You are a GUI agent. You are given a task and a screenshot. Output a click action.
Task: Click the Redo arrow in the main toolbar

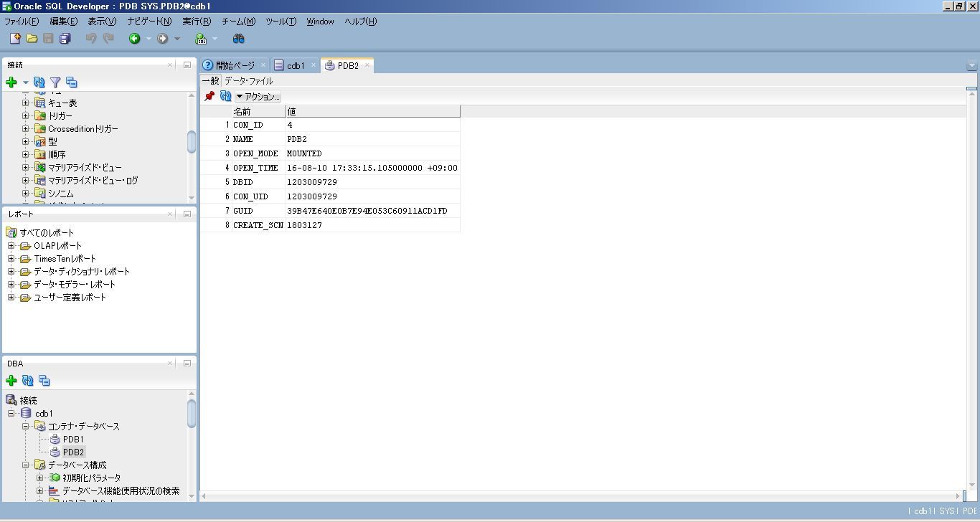click(108, 38)
